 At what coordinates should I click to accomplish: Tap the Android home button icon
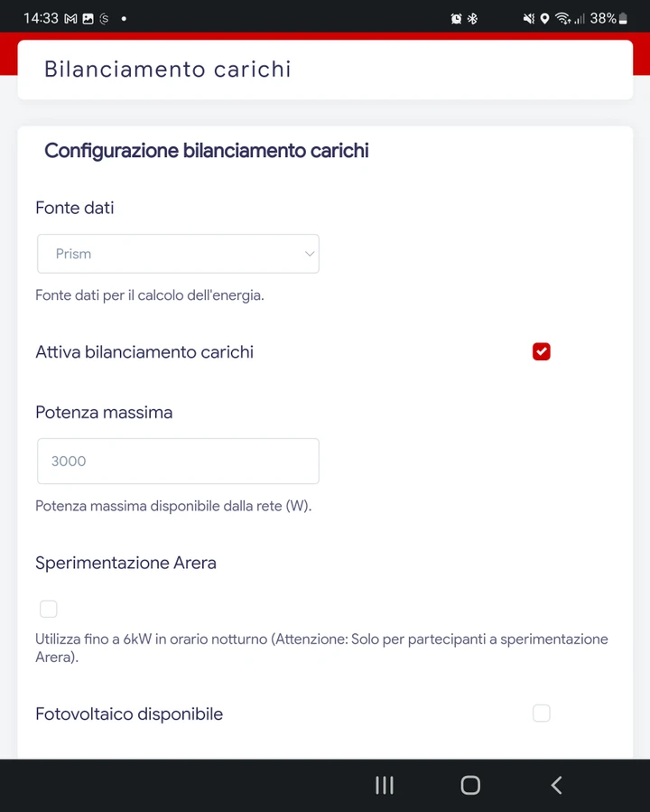[470, 785]
